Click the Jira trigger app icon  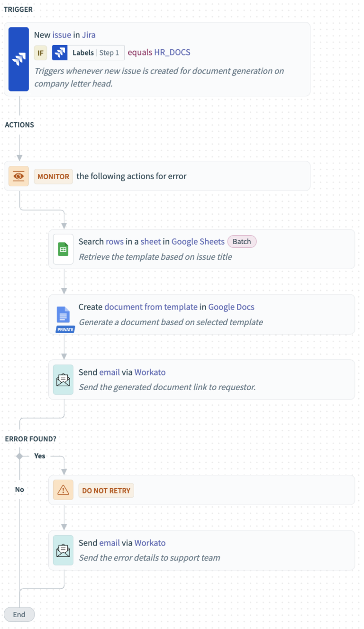(19, 59)
